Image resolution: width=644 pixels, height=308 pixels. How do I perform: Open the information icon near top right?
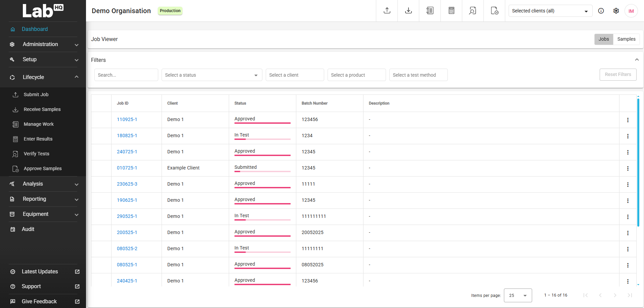[601, 10]
